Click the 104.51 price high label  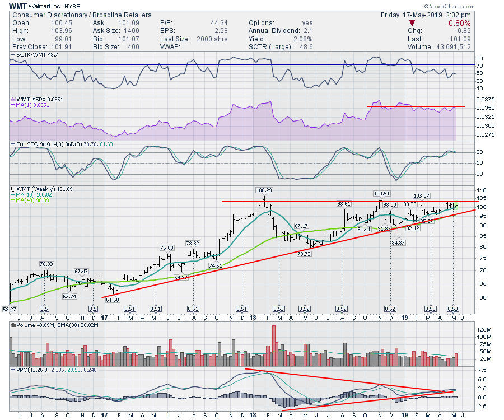click(381, 193)
